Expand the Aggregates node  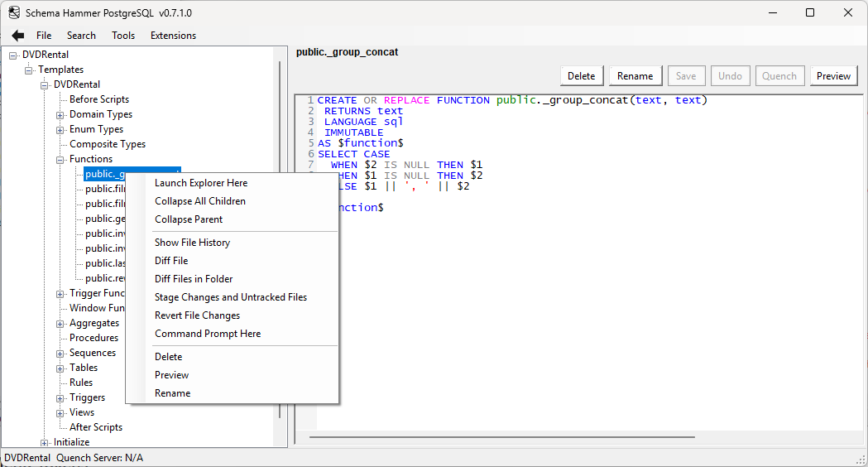tap(60, 324)
